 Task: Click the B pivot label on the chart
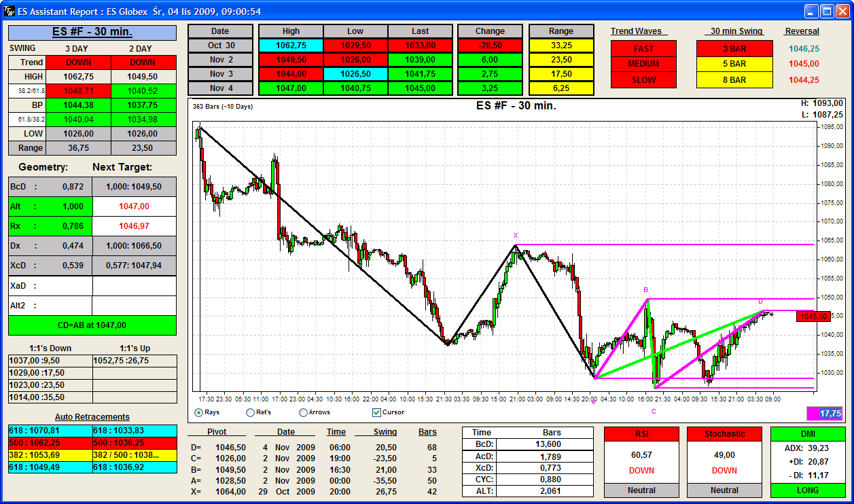click(646, 290)
